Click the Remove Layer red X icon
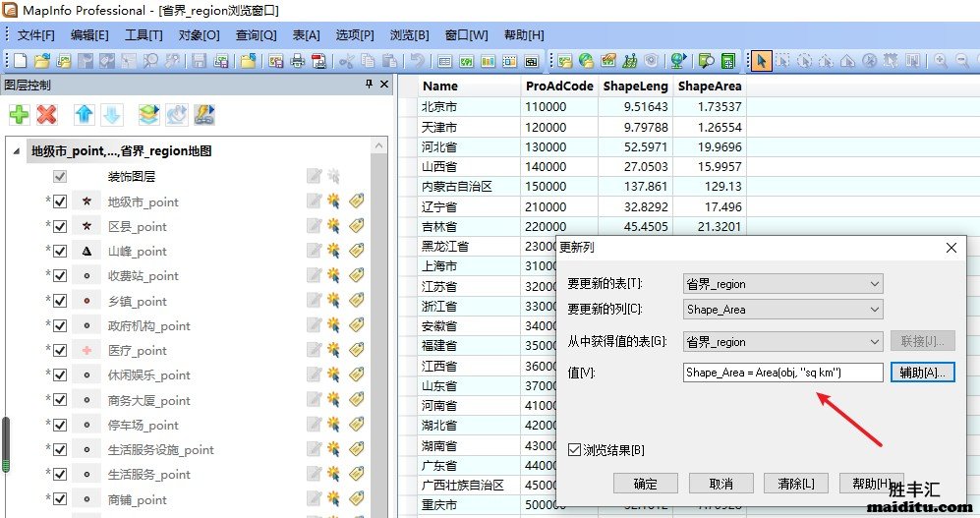The width and height of the screenshot is (980, 518). tap(47, 114)
